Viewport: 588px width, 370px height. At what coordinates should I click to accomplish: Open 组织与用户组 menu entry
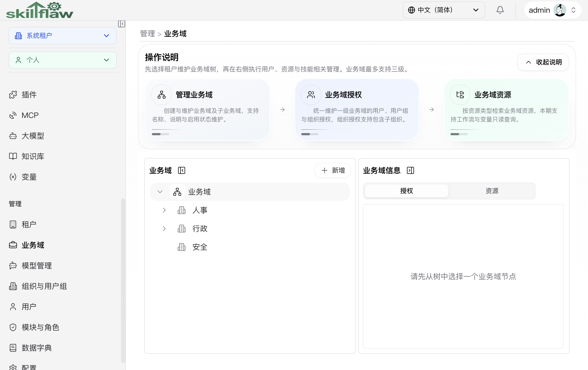(x=44, y=286)
